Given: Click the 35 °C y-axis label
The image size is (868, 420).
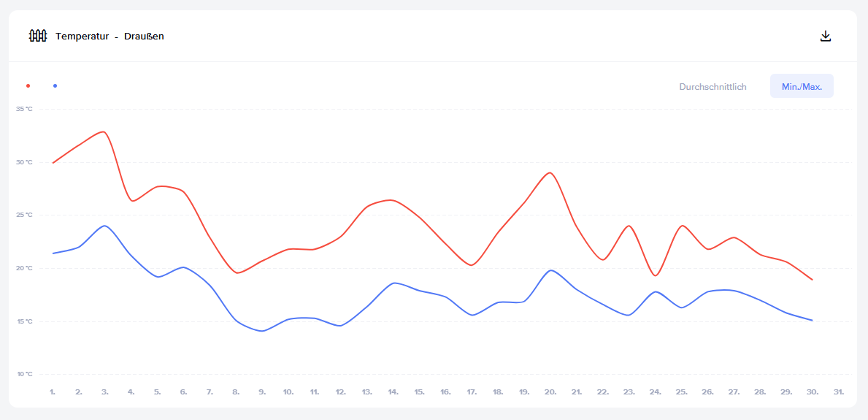Looking at the screenshot, I should point(24,109).
